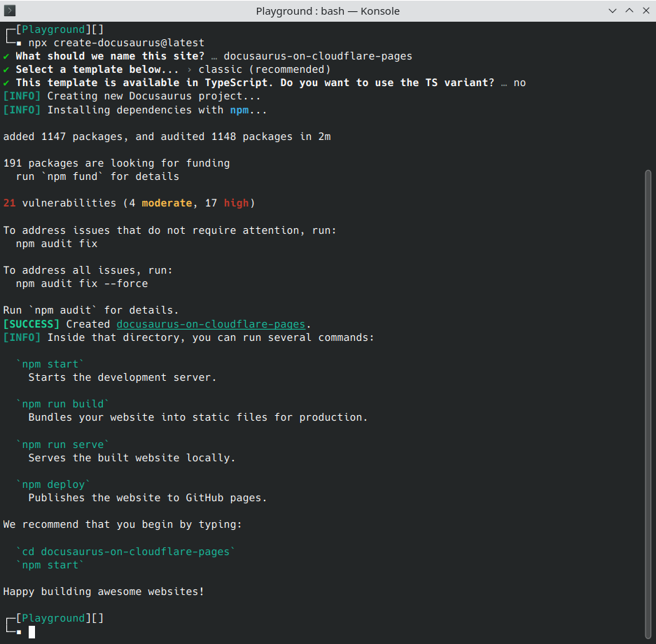656x644 pixels.
Task: Click the red '21' vulnerabilities count
Action: (9, 203)
